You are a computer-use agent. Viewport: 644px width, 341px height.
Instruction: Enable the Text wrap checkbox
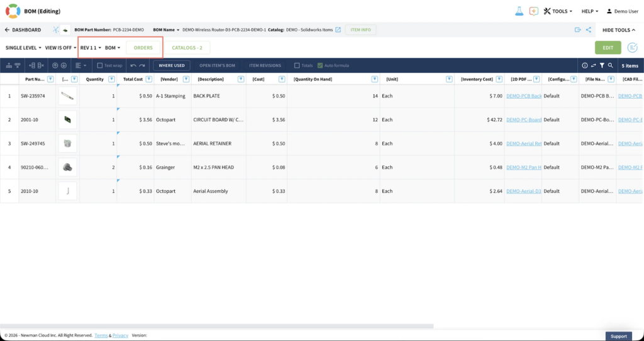[x=100, y=65]
